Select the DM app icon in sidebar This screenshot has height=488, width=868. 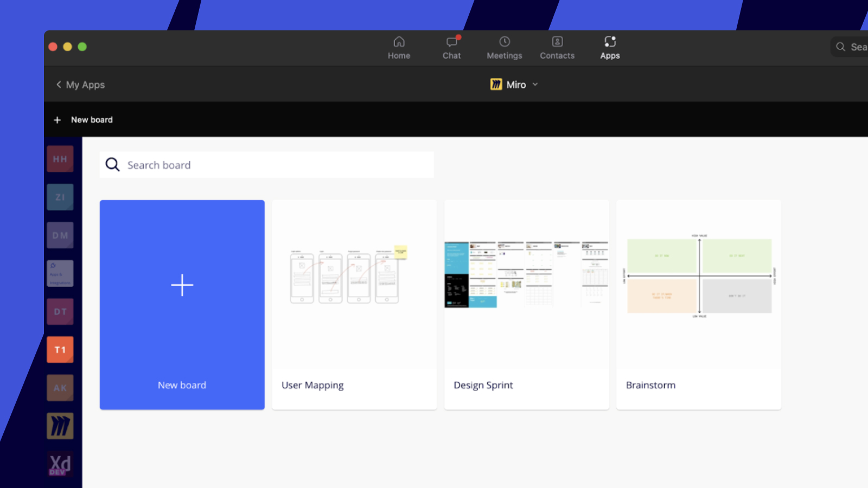point(60,235)
